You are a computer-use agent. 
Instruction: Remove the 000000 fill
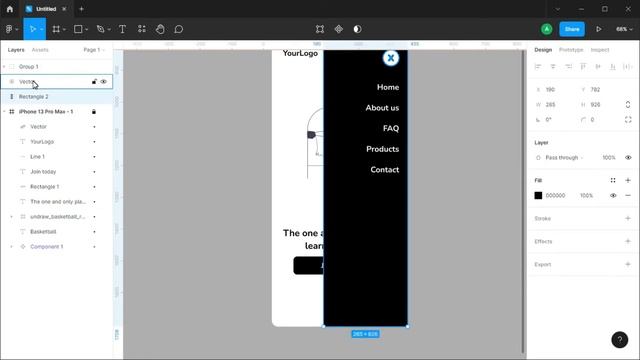628,196
